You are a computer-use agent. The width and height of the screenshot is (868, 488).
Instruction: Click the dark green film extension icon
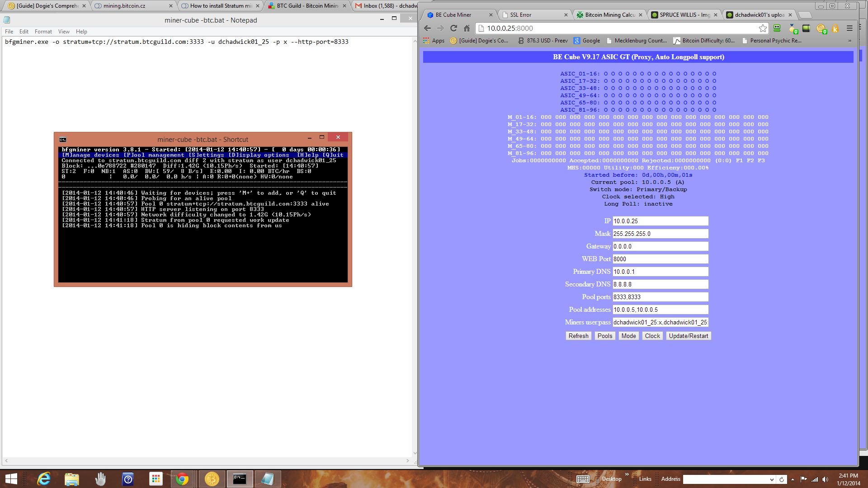point(806,28)
